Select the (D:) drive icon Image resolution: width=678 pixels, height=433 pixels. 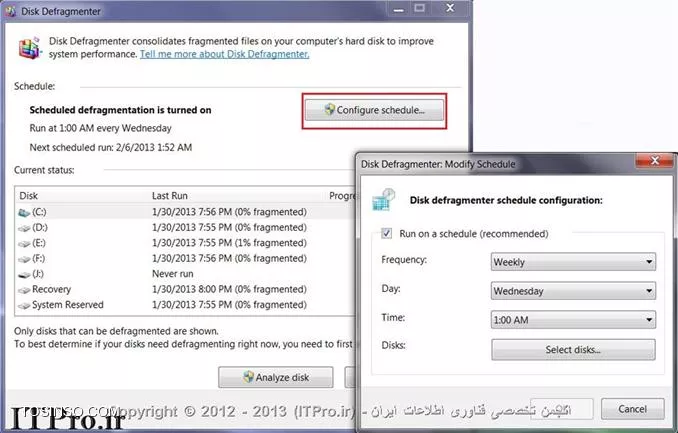(x=24, y=228)
